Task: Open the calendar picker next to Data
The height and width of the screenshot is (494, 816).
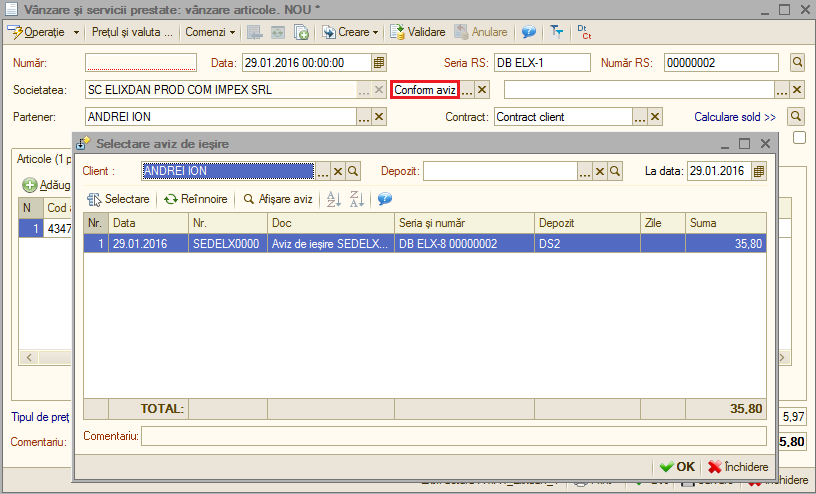Action: [379, 62]
